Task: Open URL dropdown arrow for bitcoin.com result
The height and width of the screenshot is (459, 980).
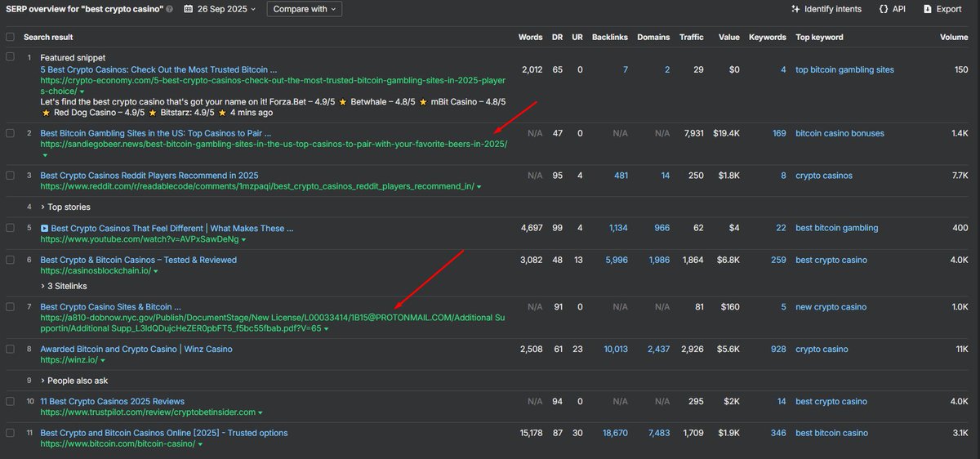Action: (201, 443)
